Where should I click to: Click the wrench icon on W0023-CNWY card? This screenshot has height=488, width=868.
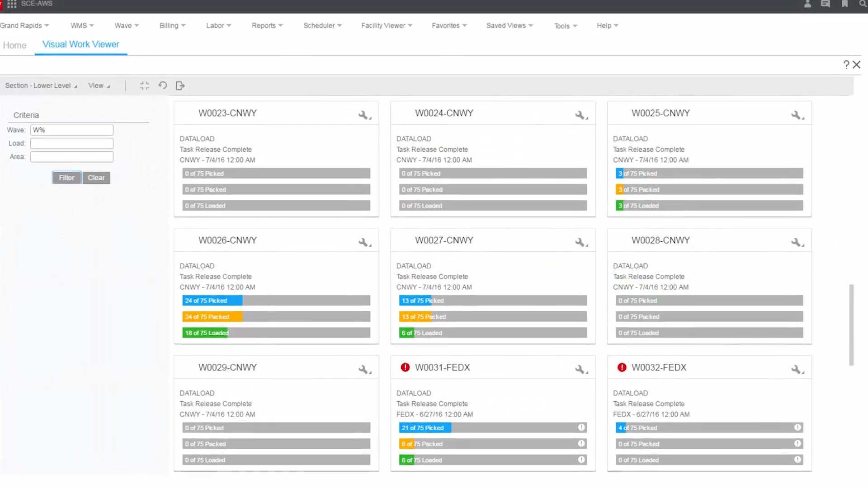[364, 115]
